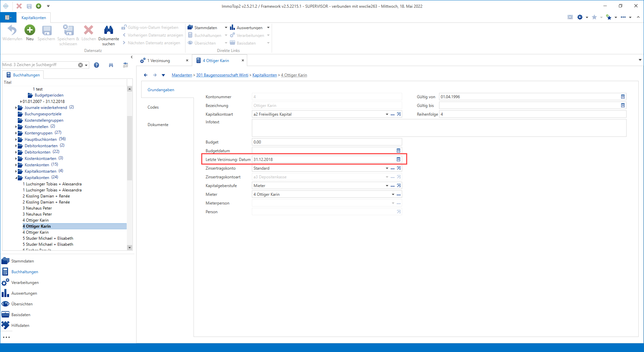
Task: Open the Stammdaten navigation section
Action: 22,261
